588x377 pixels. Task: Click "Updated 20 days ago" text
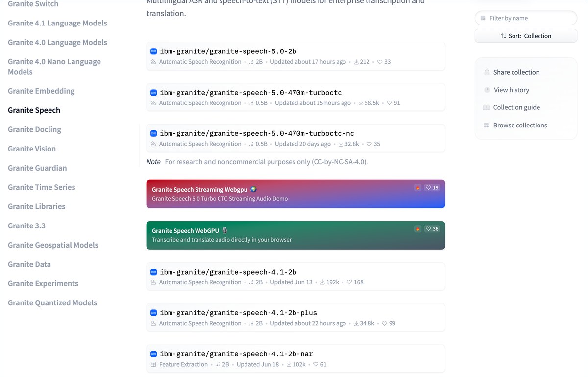point(303,144)
